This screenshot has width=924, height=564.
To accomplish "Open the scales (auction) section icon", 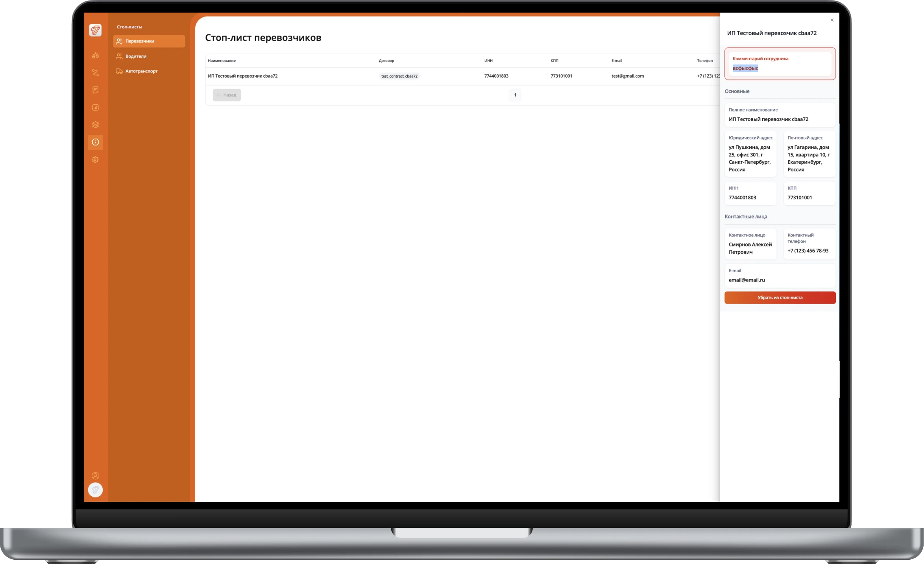I will [x=95, y=56].
